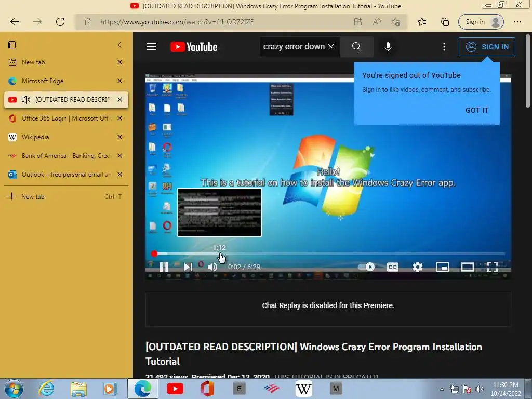This screenshot has height=399, width=532.
Task: Click the video title text
Action: [x=313, y=354]
